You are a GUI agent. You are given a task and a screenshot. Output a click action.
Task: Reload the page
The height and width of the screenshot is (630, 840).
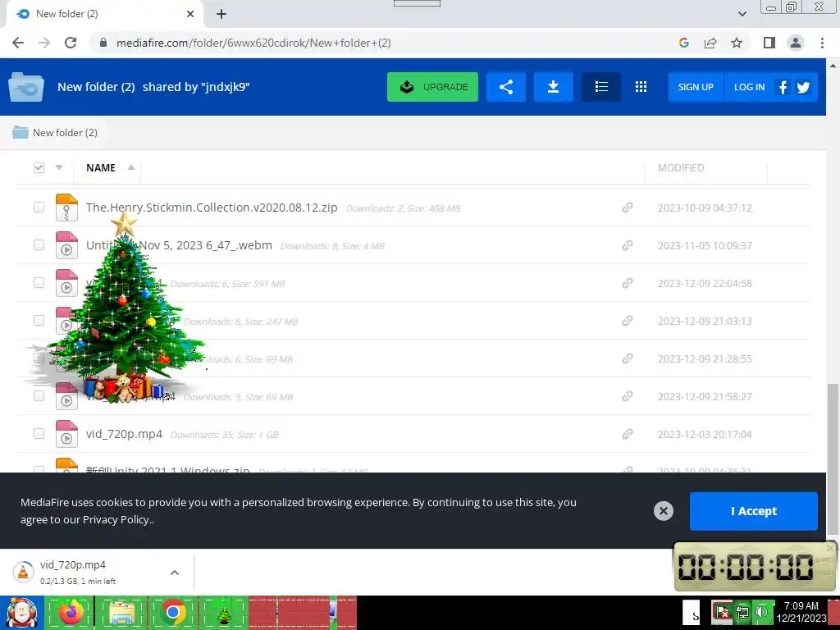coord(71,43)
